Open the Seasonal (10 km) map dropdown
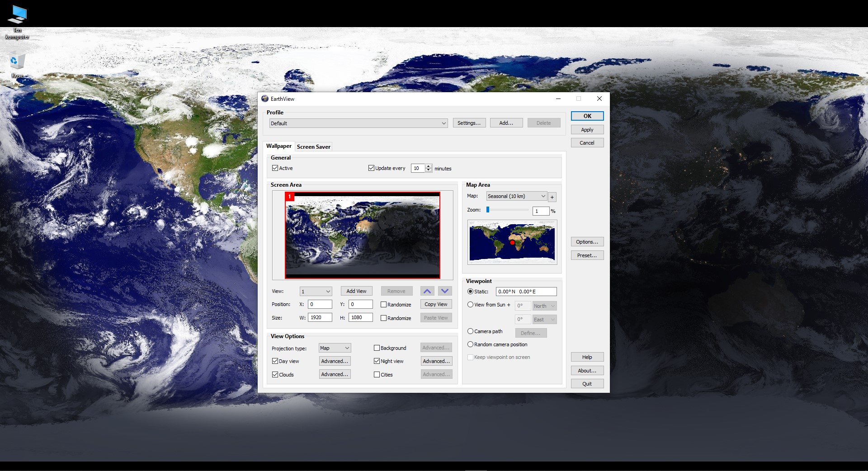 [517, 196]
